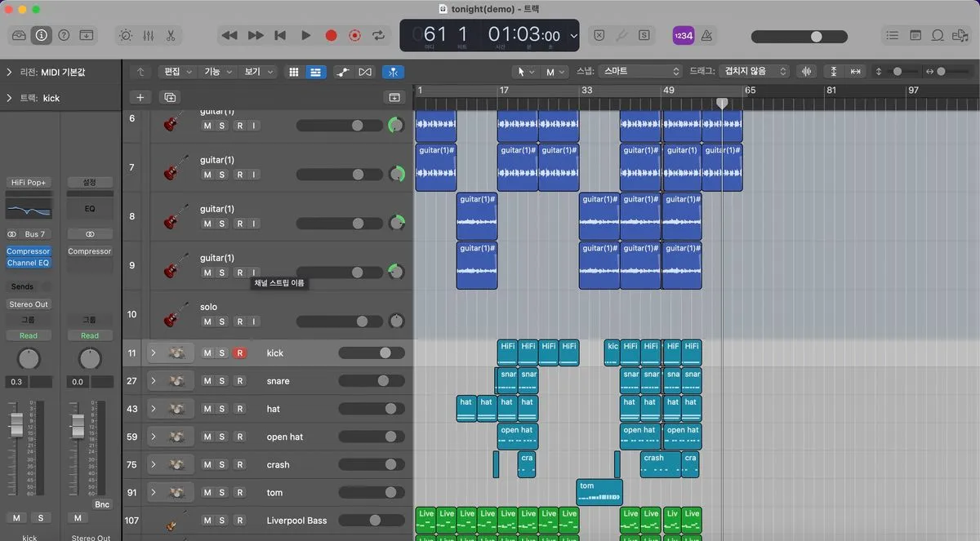Disable record on kick track

pyautogui.click(x=239, y=353)
